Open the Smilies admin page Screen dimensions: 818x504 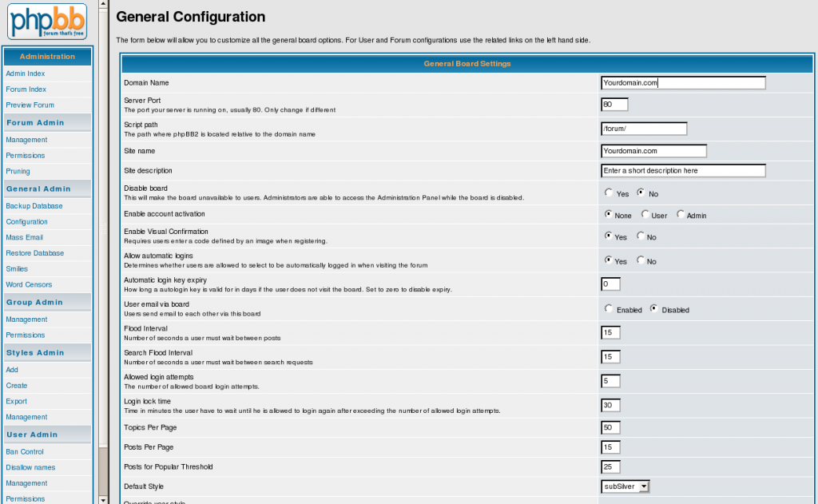pos(17,269)
